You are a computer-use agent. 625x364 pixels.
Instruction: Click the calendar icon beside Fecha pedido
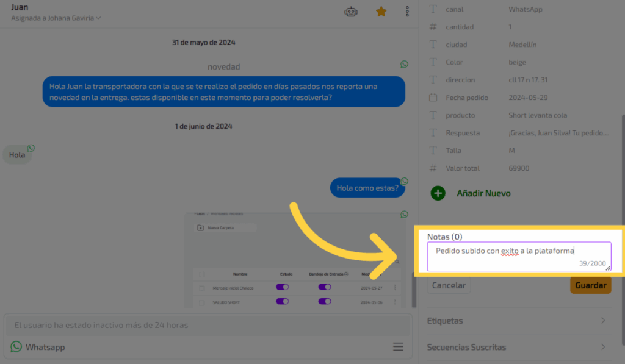pos(433,98)
